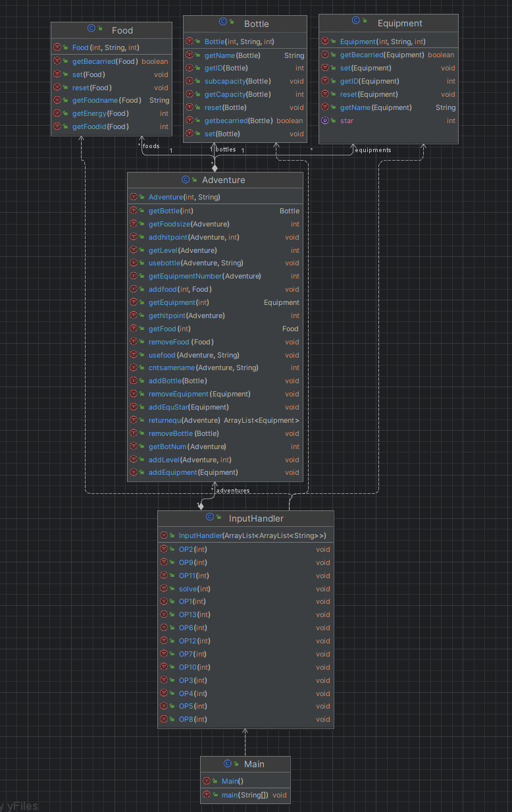Screen dimensions: 512x812
Task: Click the constructor icon beside Food(int, String, int)
Action: click(x=57, y=47)
